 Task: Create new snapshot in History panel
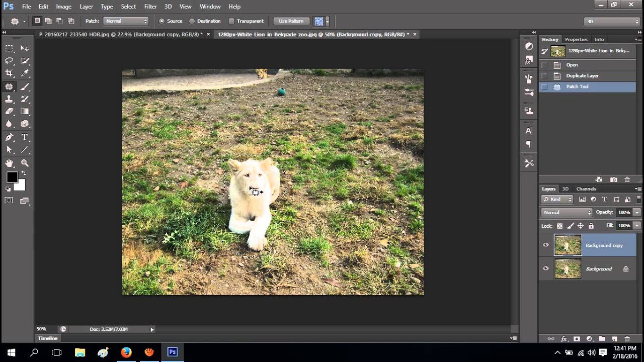(x=613, y=179)
